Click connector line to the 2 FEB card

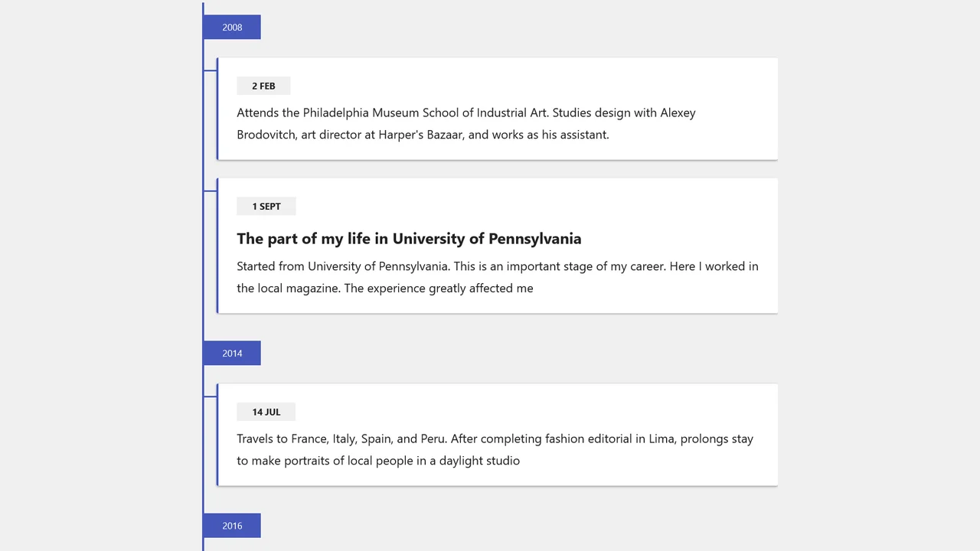pos(211,70)
